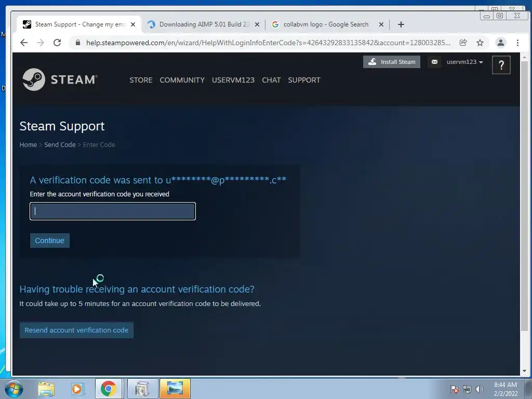Open the Action Center flag tray icon

pos(454,389)
